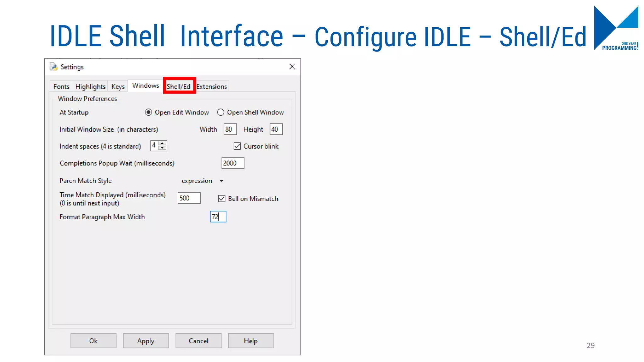Click the 'Window Preferences' group title
This screenshot has height=362, width=644.
(x=87, y=99)
